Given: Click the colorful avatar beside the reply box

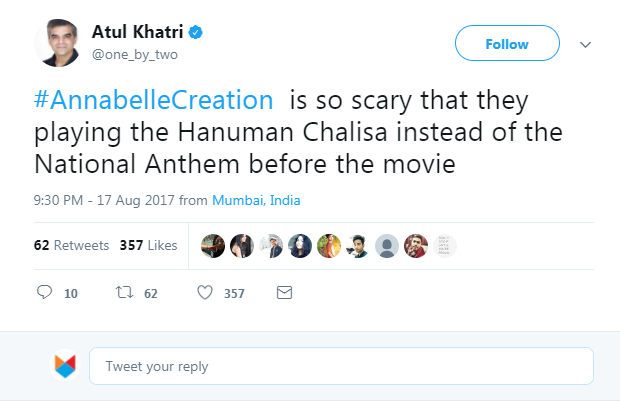Looking at the screenshot, I should pyautogui.click(x=65, y=365).
